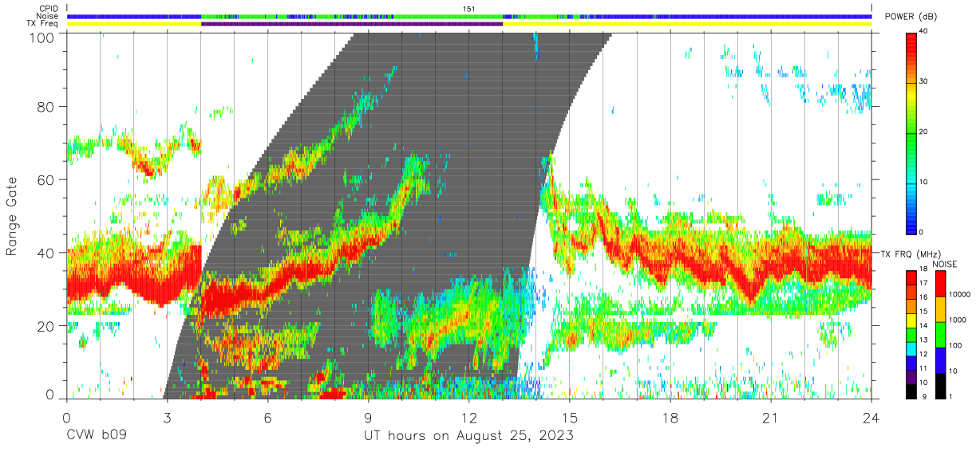Select the CPID value 151
The height and width of the screenshot is (452, 980).
[x=468, y=8]
